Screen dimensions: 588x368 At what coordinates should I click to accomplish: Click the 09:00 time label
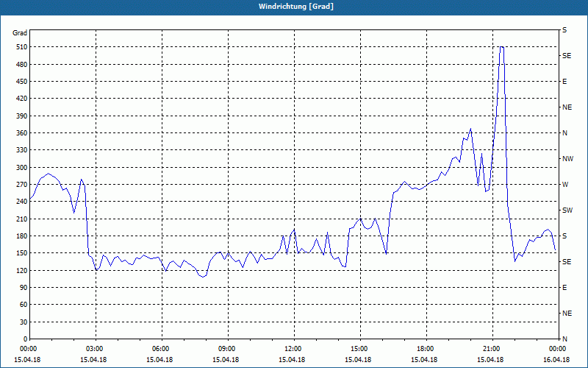[x=228, y=349]
